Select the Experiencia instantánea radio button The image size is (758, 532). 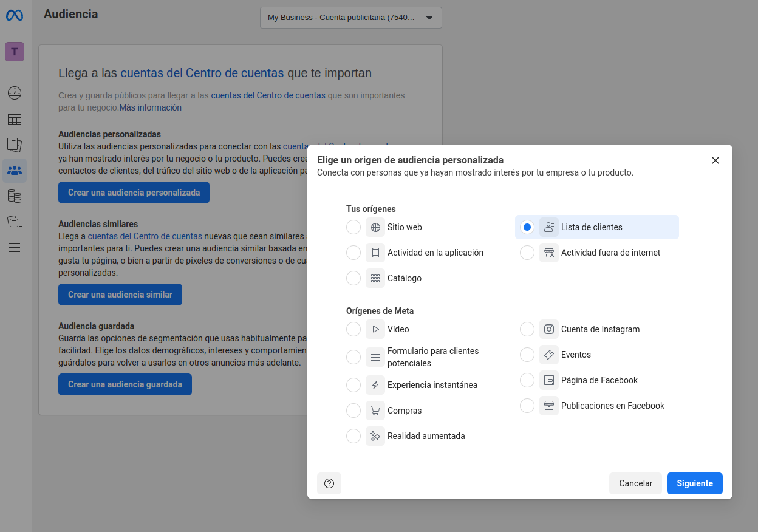(353, 385)
